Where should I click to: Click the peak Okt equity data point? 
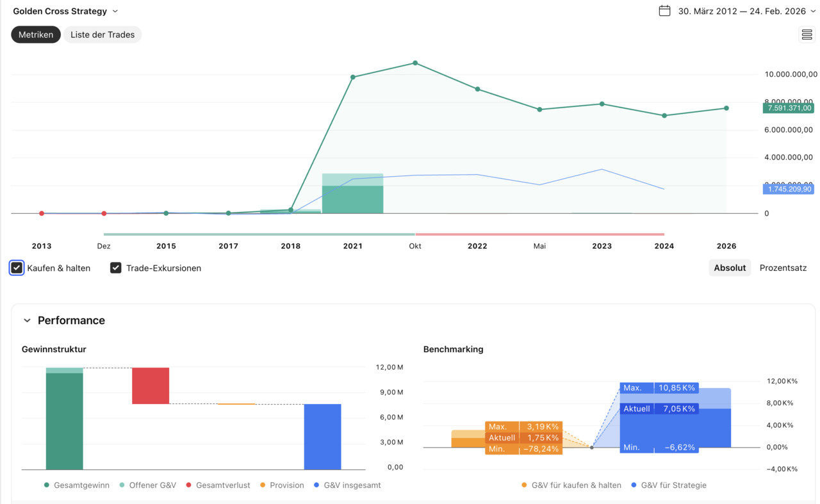click(x=415, y=63)
